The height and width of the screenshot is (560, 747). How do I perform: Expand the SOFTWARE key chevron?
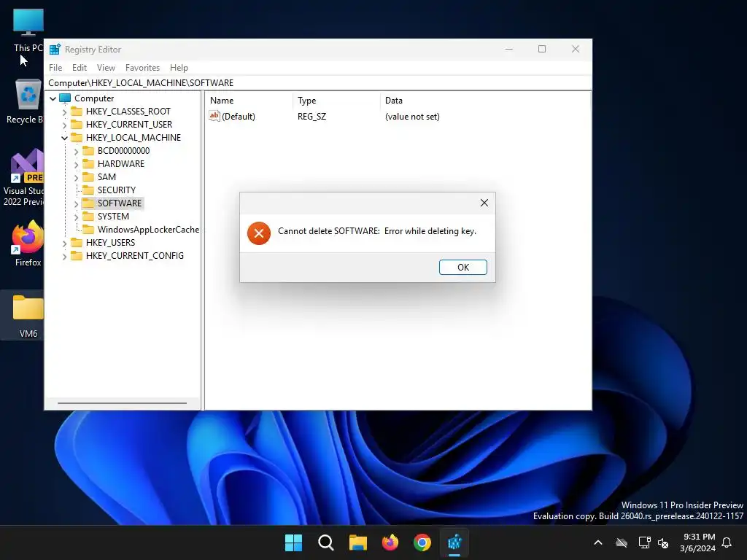click(x=76, y=204)
